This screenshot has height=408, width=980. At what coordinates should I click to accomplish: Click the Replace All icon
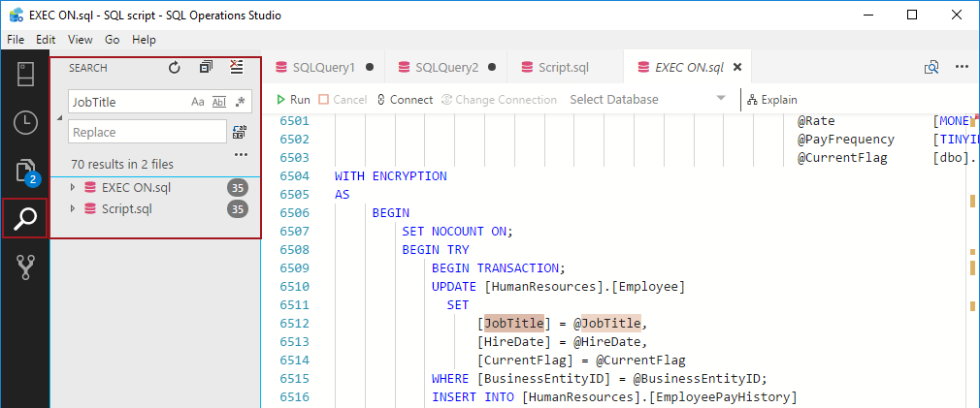(240, 132)
